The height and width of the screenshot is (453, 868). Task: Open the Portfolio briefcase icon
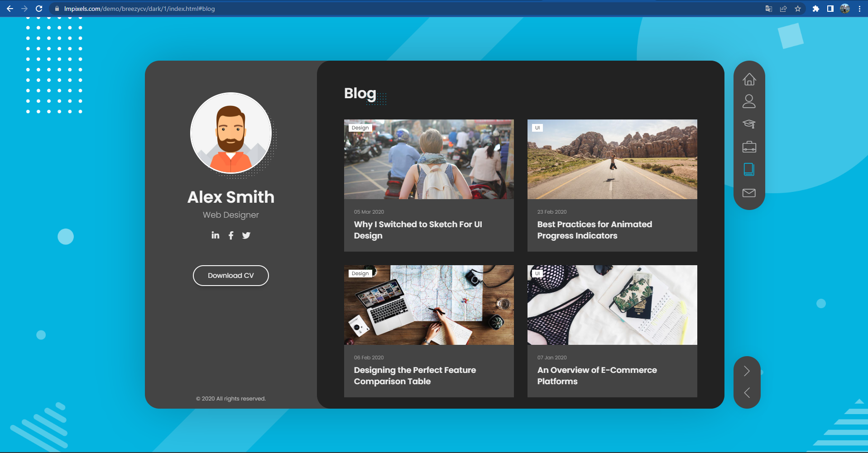[x=749, y=147]
